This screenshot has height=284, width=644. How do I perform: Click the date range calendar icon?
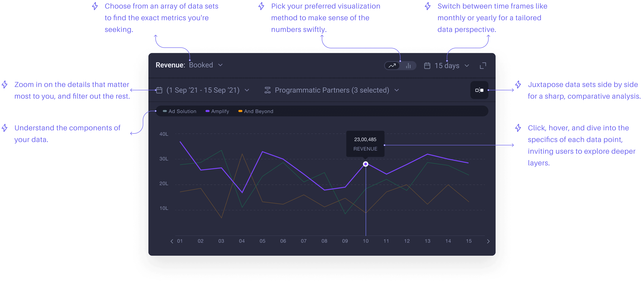tap(159, 90)
